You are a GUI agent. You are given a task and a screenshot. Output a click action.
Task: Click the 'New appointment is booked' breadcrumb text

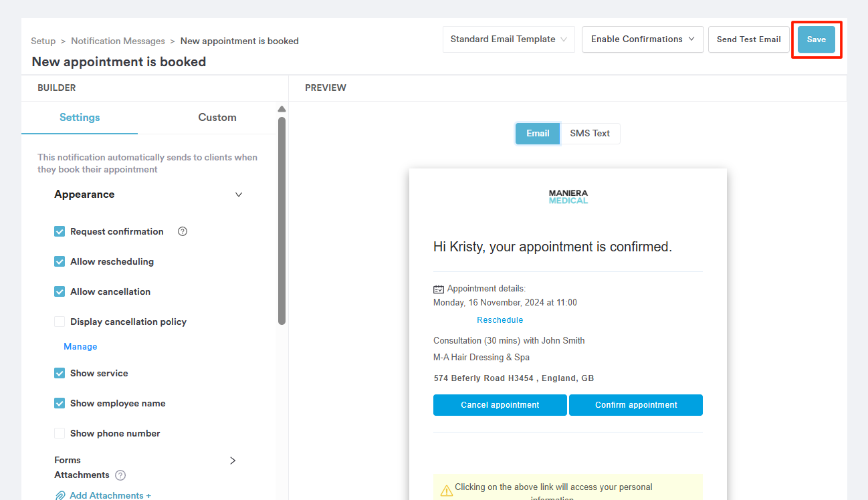coord(239,41)
